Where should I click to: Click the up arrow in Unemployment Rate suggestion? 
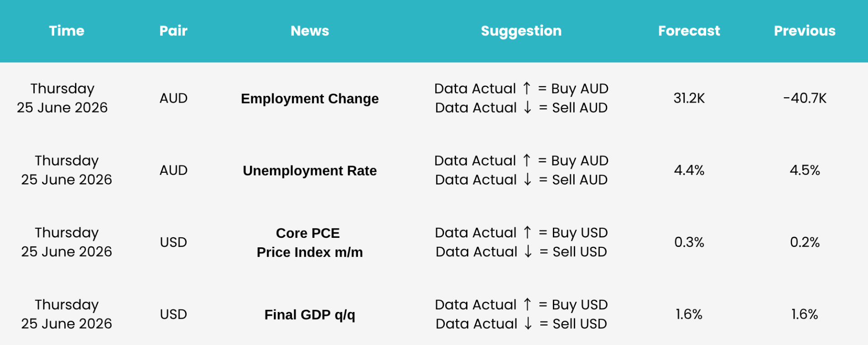[x=527, y=160]
